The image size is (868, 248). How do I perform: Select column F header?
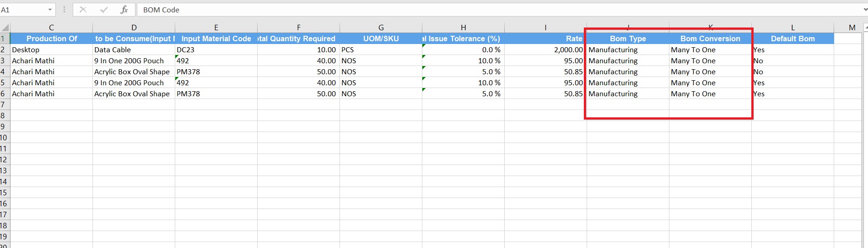click(298, 28)
